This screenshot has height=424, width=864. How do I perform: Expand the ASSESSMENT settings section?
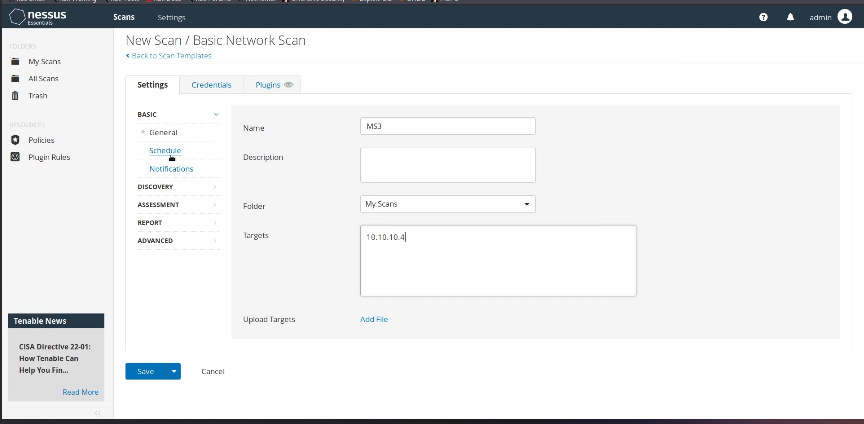(x=216, y=205)
